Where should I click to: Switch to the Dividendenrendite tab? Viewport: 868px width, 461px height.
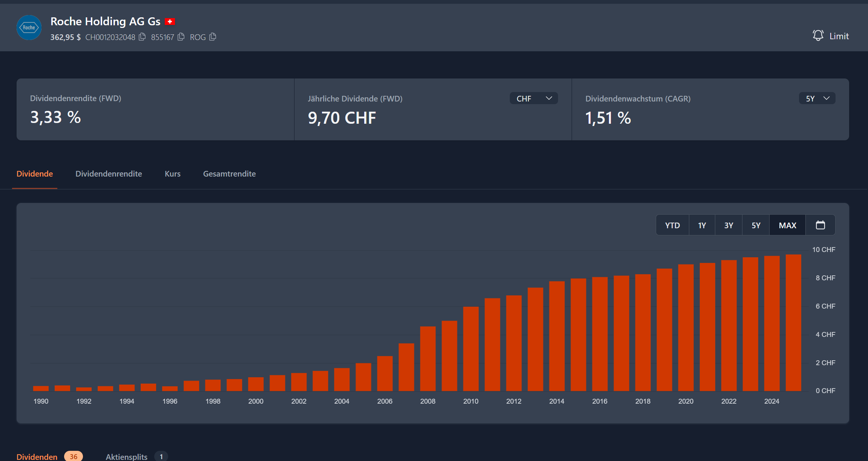(x=109, y=174)
